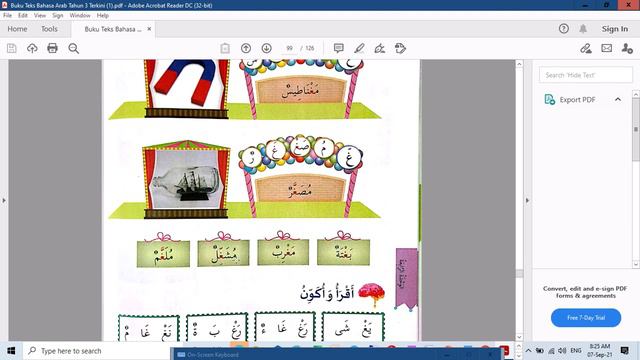The image size is (640, 360).
Task: Switch to the Home tab
Action: (17, 29)
